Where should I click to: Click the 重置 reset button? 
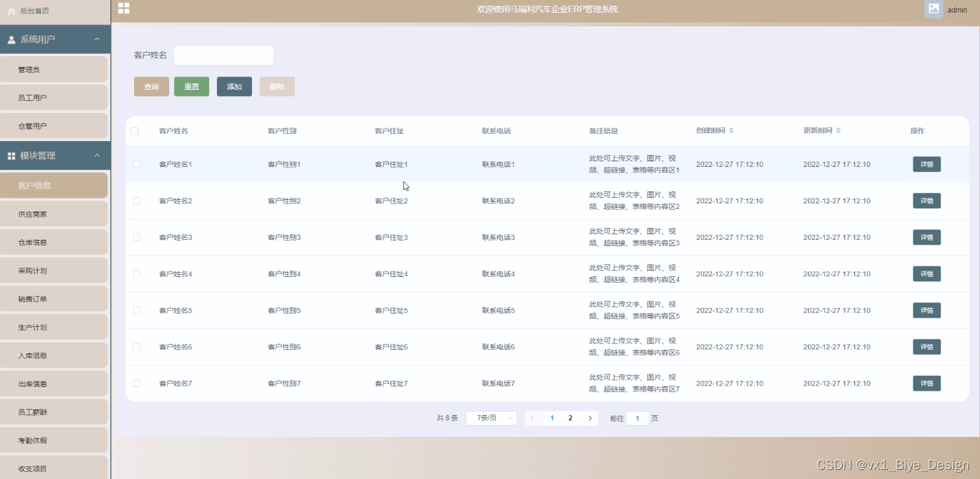[192, 86]
